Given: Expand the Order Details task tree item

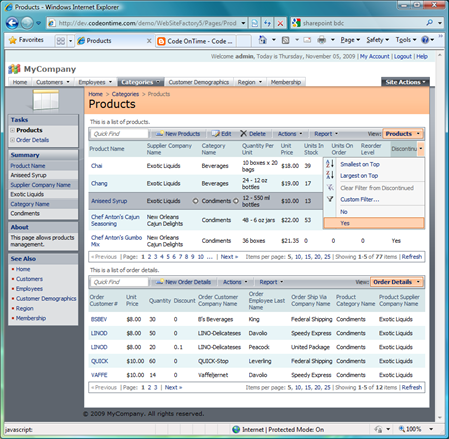Looking at the screenshot, I should pyautogui.click(x=12, y=140).
